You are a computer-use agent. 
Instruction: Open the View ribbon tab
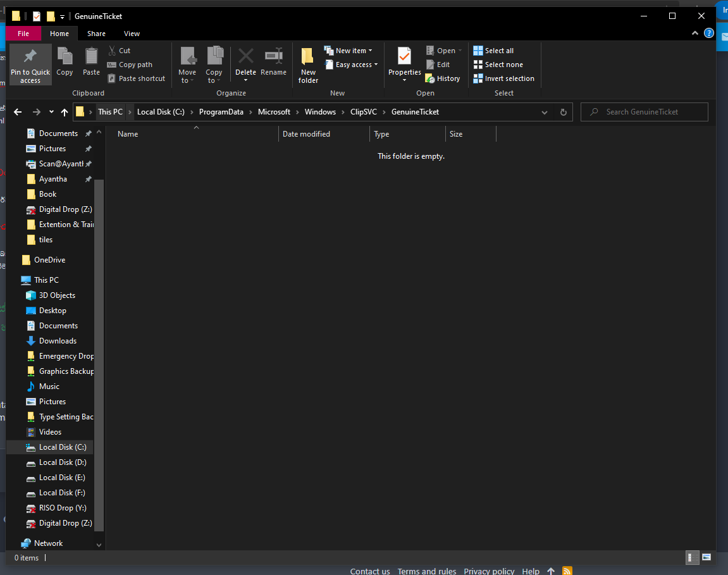pos(132,34)
